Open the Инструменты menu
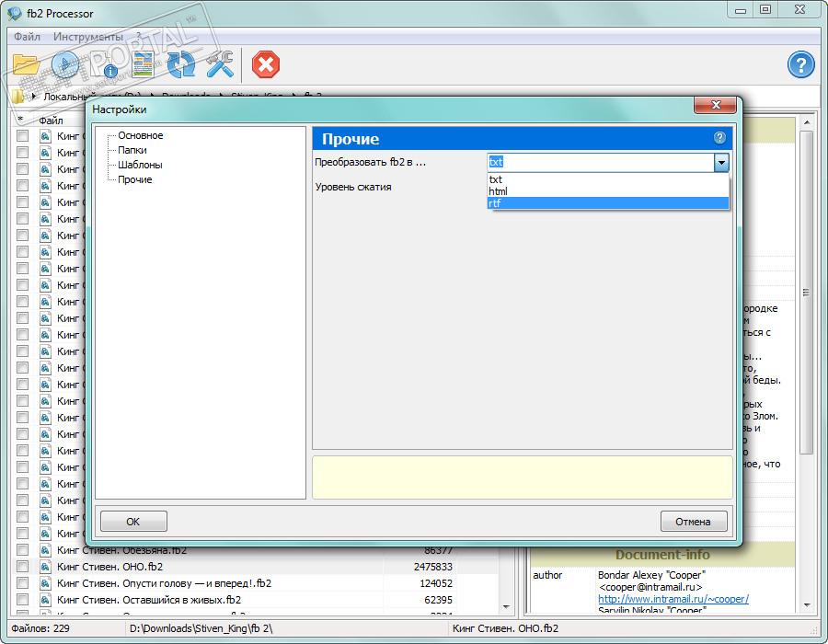The image size is (828, 644). tap(88, 37)
